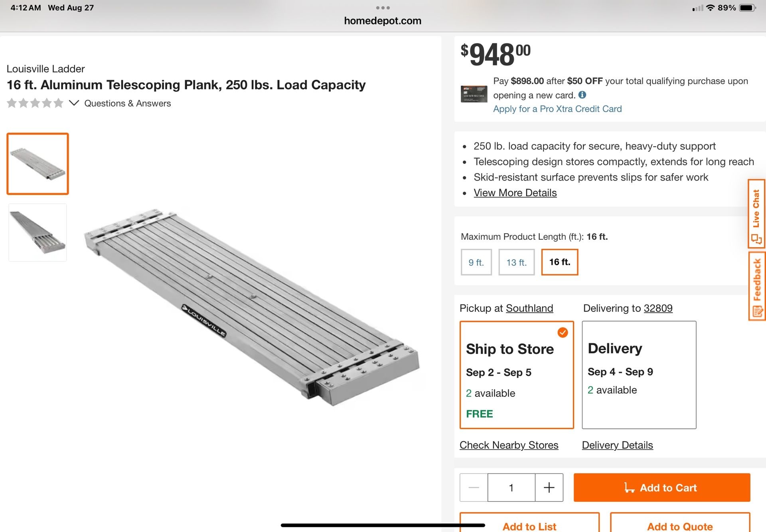The width and height of the screenshot is (766, 532).
Task: Click the plus icon to increase quantity
Action: (549, 487)
